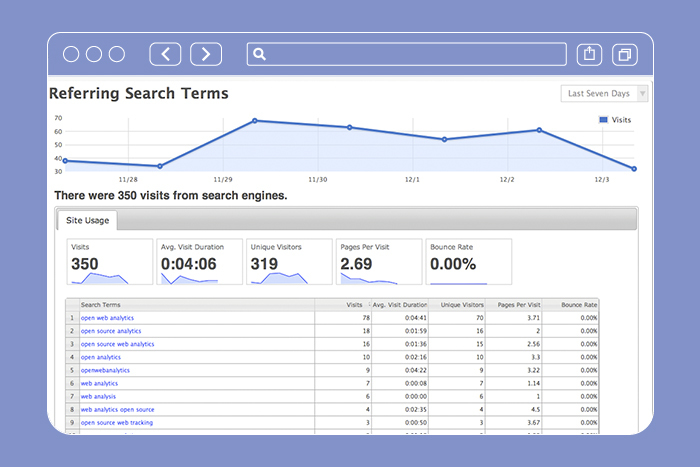Choose the Unique Visitors metric card
Screen dimensions: 700x467
click(x=290, y=261)
